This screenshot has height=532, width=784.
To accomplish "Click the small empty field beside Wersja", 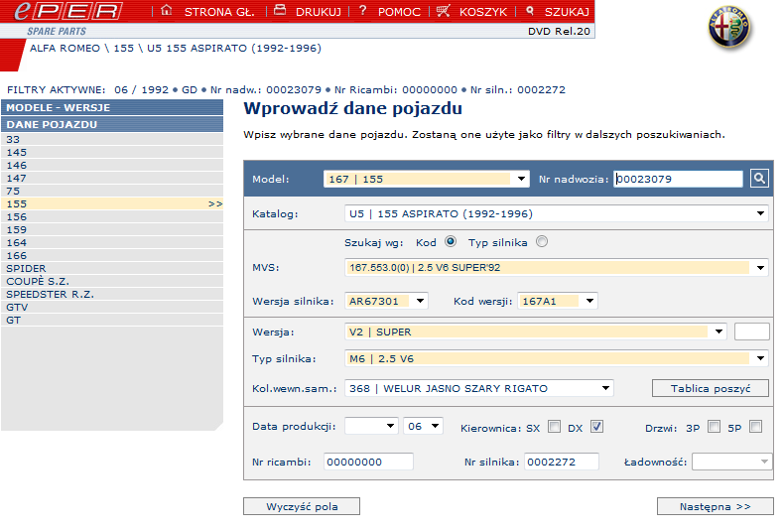I will tap(751, 332).
